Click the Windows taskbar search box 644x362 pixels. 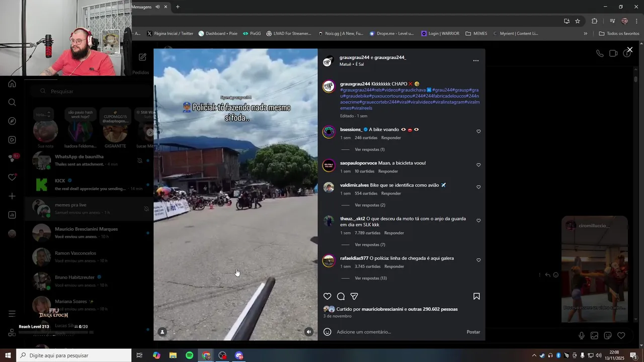point(73,355)
